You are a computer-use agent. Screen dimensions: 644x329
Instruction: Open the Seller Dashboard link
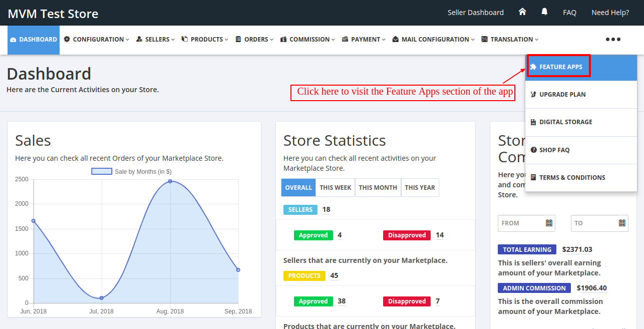pos(475,12)
